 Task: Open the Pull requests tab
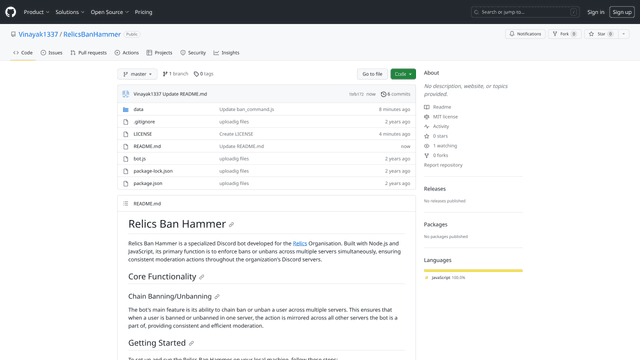click(89, 53)
